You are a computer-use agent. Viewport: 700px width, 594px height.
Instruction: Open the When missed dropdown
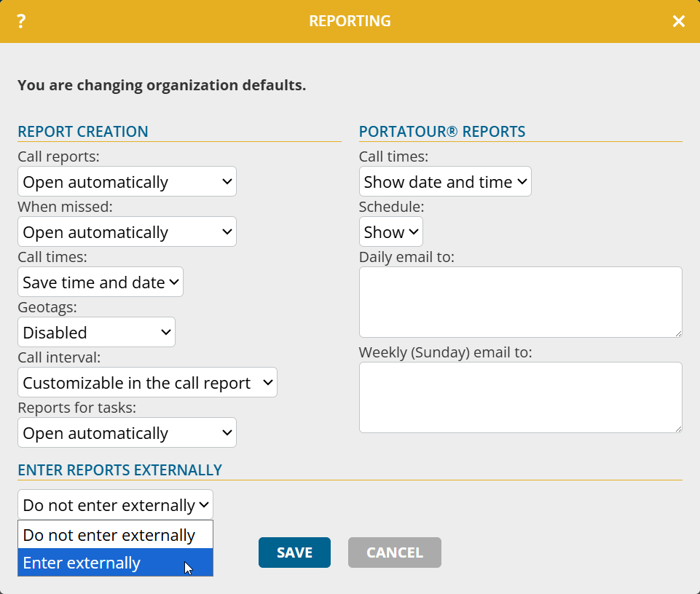coord(127,232)
